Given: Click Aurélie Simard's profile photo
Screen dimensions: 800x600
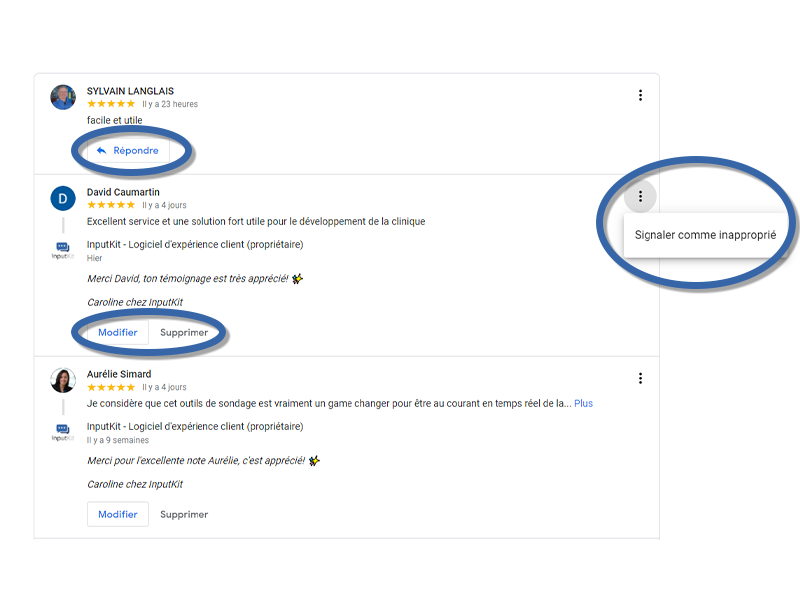Looking at the screenshot, I should point(63,380).
